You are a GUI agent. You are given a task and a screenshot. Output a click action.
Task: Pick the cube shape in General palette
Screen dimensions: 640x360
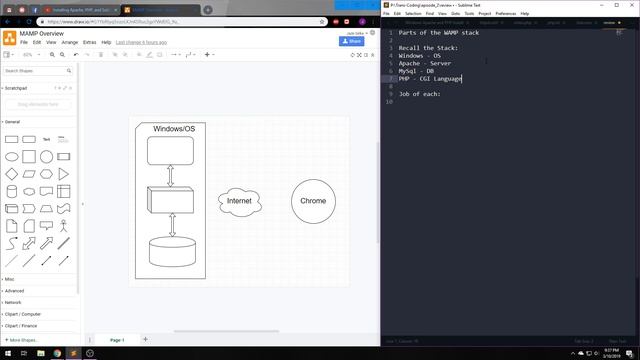coord(11,209)
